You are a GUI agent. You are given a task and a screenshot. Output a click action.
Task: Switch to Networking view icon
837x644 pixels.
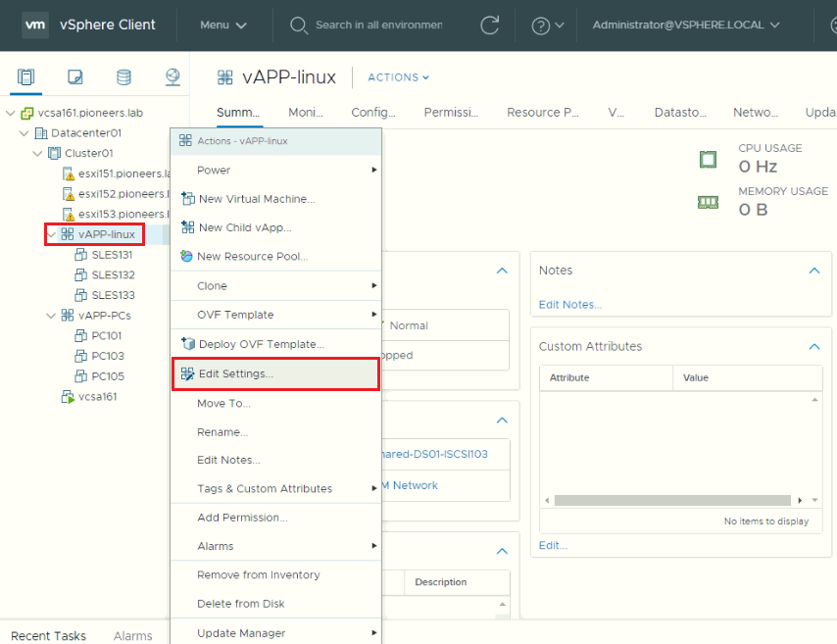coord(172,77)
